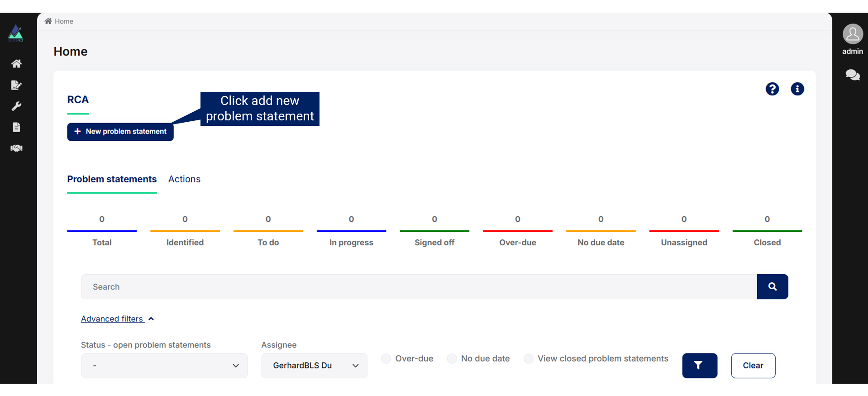
Task: Click the home icon in left sidebar
Action: click(16, 64)
